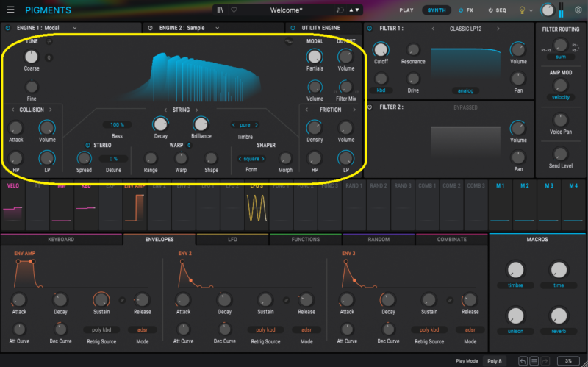Switch to the Combinate tab
This screenshot has width=588, height=367.
tap(452, 240)
